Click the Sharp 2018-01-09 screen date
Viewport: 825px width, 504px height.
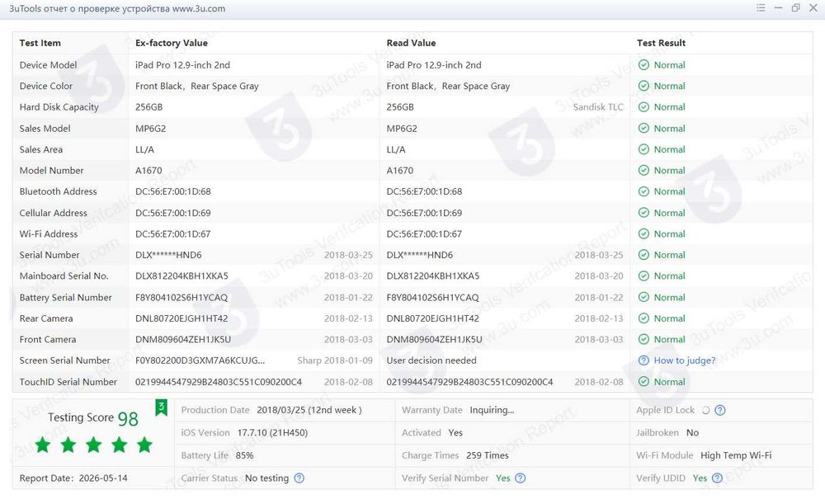(335, 360)
